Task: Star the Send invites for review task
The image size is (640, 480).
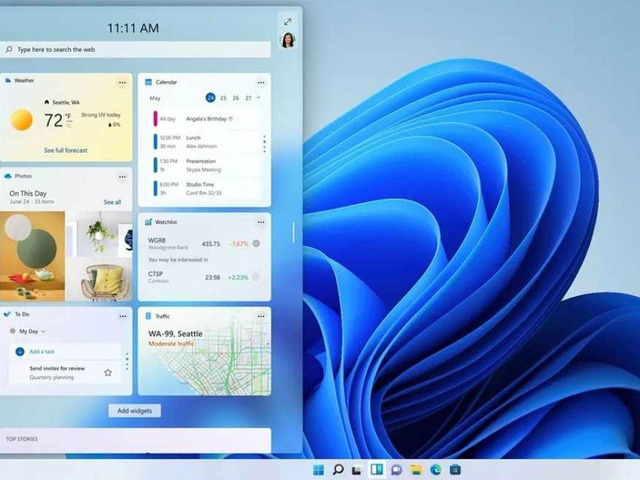Action: (108, 372)
